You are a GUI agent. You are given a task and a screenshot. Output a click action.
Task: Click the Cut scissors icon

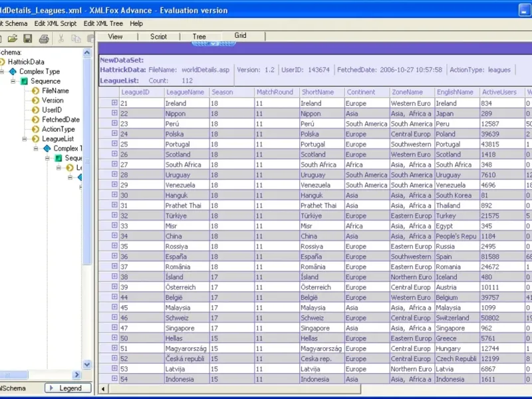61,39
